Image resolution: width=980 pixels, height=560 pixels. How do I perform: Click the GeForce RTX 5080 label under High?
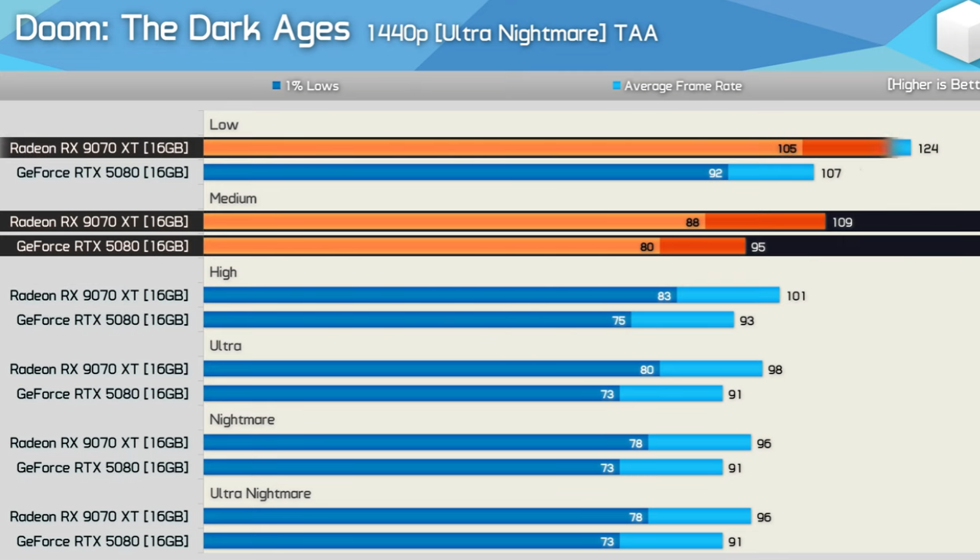tap(103, 319)
